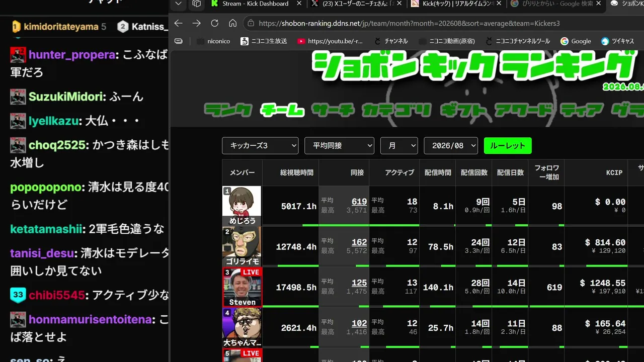Go forward in the browser
The height and width of the screenshot is (362, 644).
pyautogui.click(x=196, y=23)
